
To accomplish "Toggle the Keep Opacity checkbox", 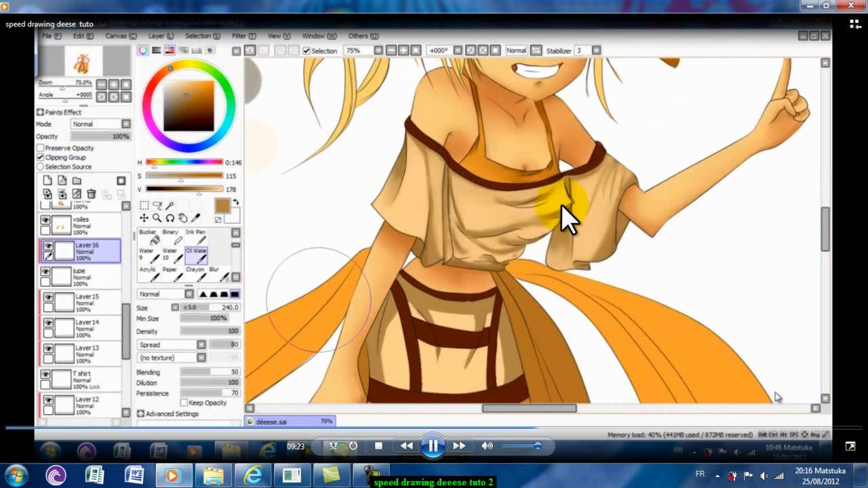I will pyautogui.click(x=184, y=403).
